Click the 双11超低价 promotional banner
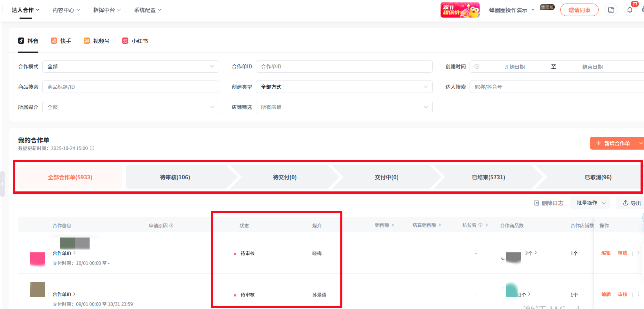The height and width of the screenshot is (309, 644). click(x=460, y=10)
